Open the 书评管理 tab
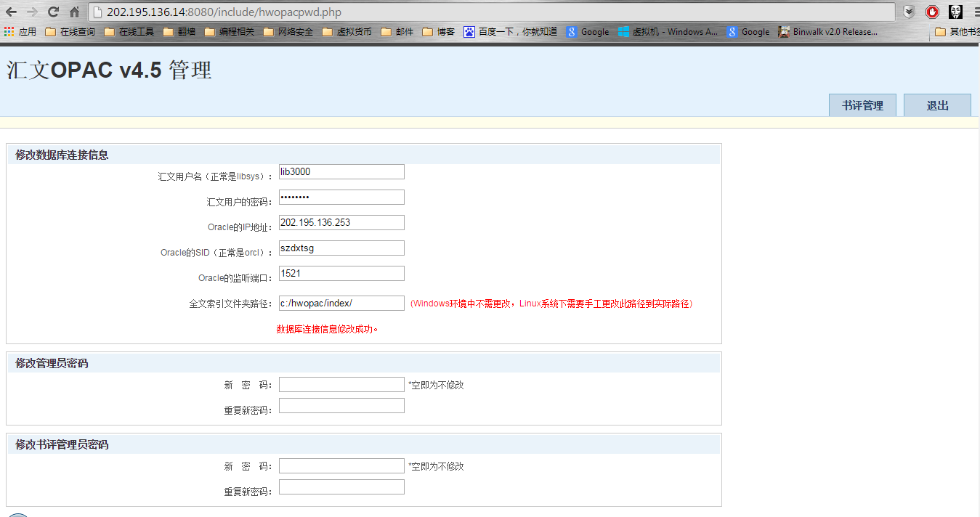The height and width of the screenshot is (517, 980). 862,105
